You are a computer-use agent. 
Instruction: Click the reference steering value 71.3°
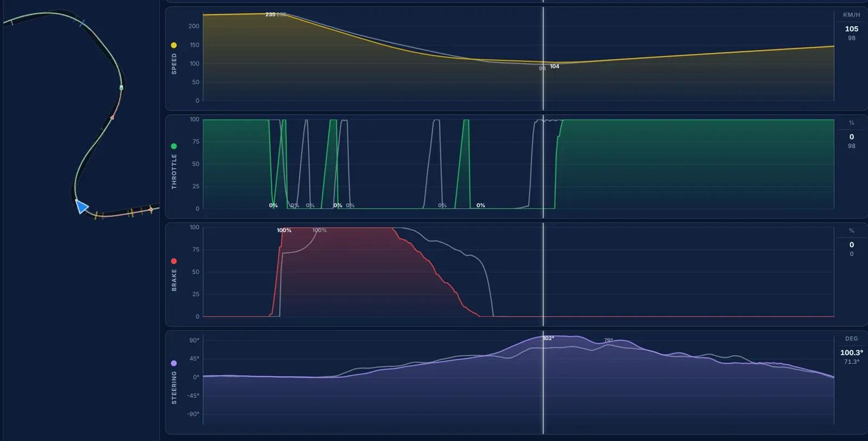click(x=851, y=362)
